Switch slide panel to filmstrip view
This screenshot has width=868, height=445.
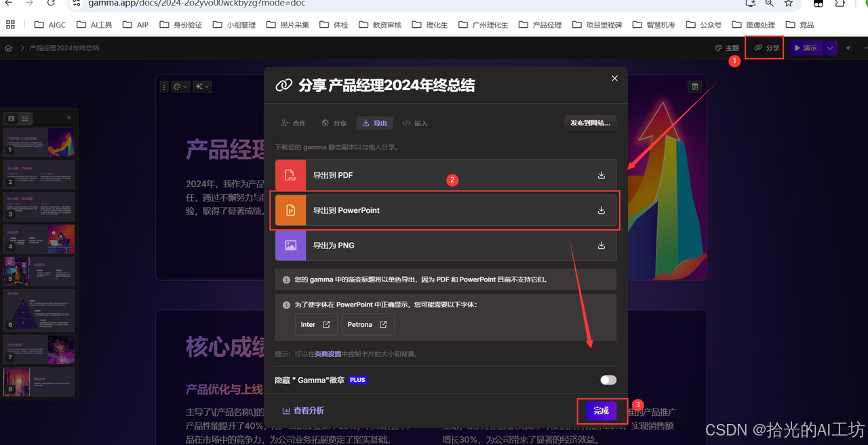click(x=11, y=118)
